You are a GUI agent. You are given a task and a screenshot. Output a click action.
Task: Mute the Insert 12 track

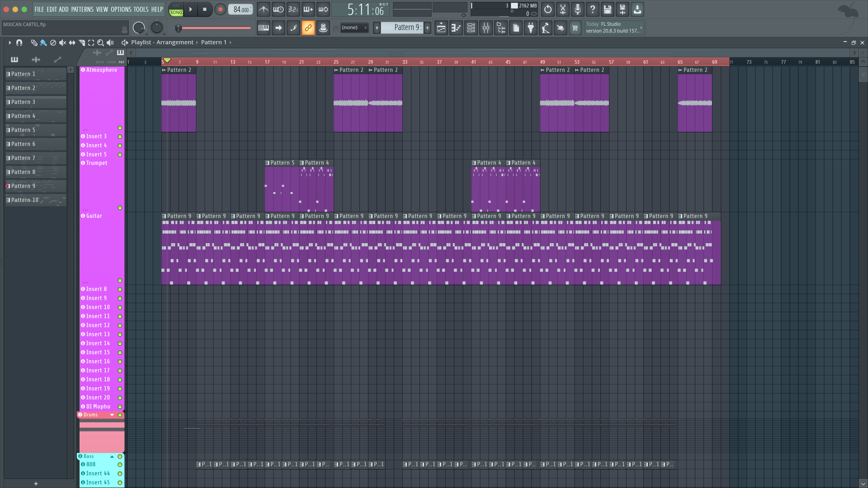tap(120, 325)
